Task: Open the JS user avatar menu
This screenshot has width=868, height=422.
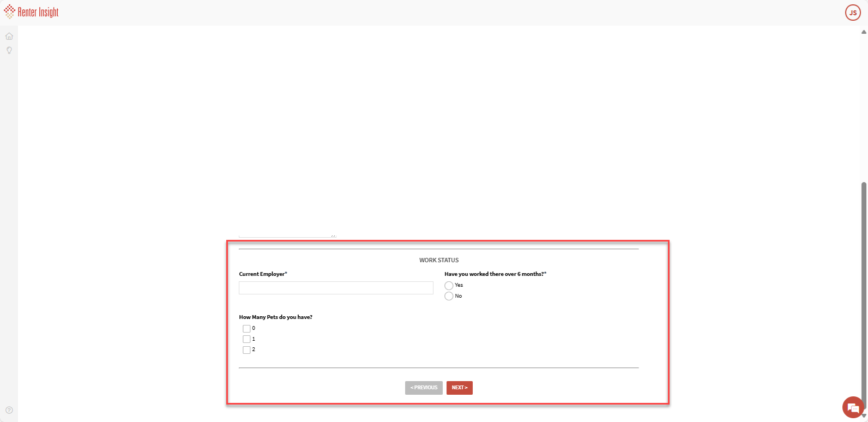Action: click(x=853, y=13)
